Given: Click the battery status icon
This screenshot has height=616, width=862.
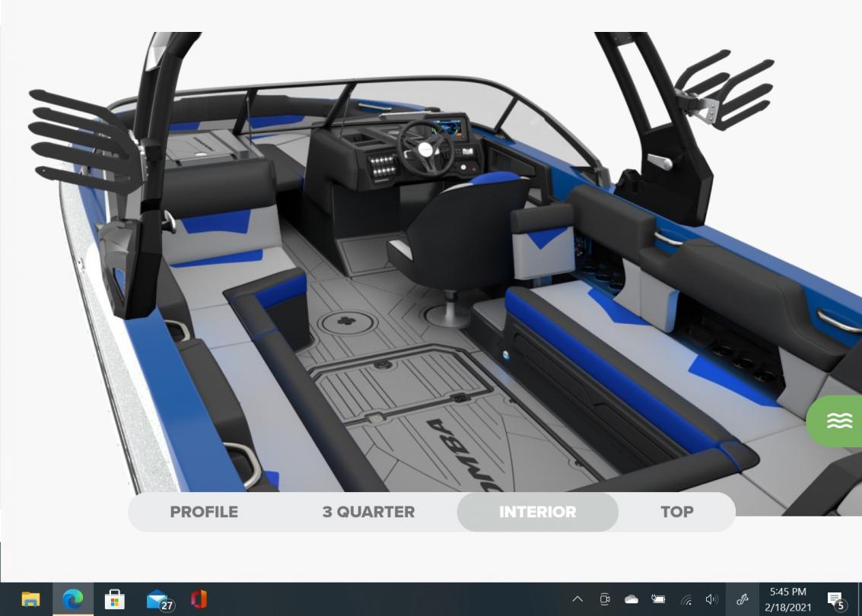Looking at the screenshot, I should click(x=658, y=599).
